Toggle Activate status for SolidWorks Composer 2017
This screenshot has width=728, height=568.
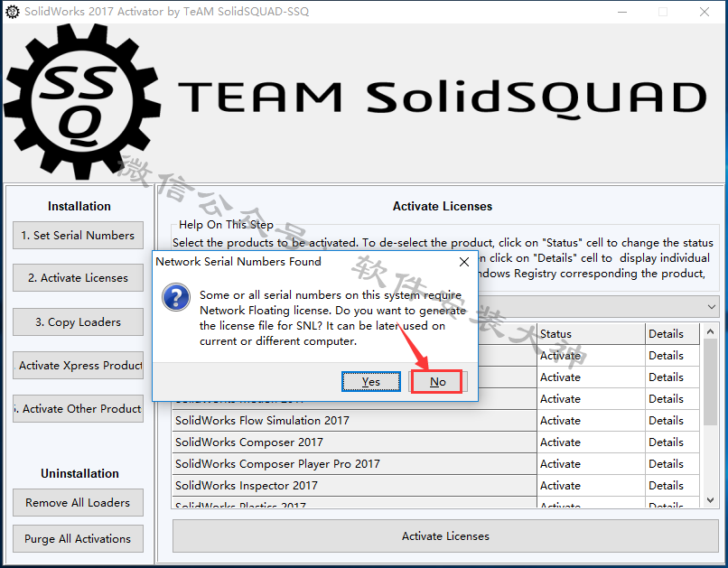point(591,442)
